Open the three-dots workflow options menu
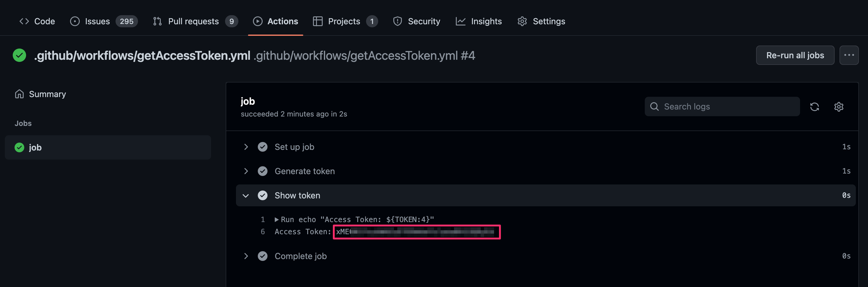868x287 pixels. 849,55
